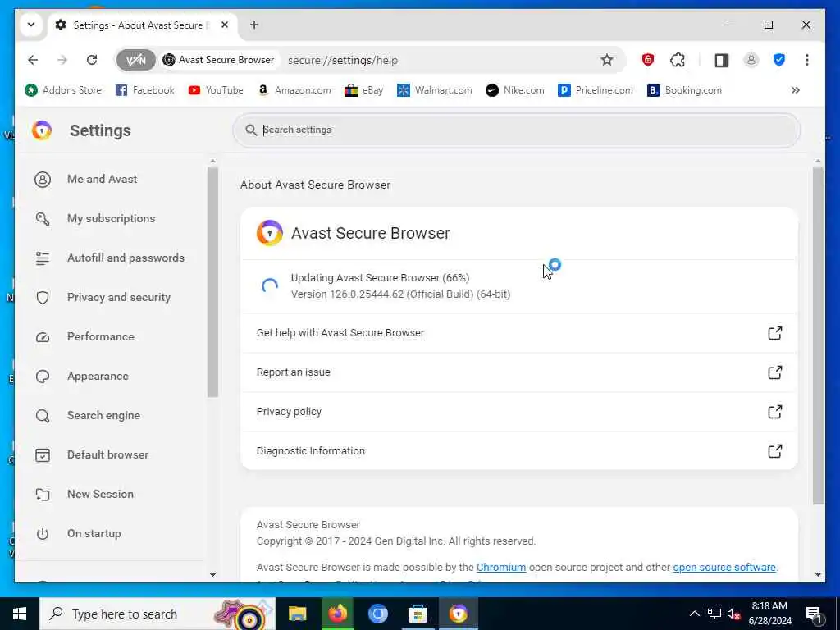Open the Facebook bookmark
840x630 pixels.
pyautogui.click(x=145, y=90)
